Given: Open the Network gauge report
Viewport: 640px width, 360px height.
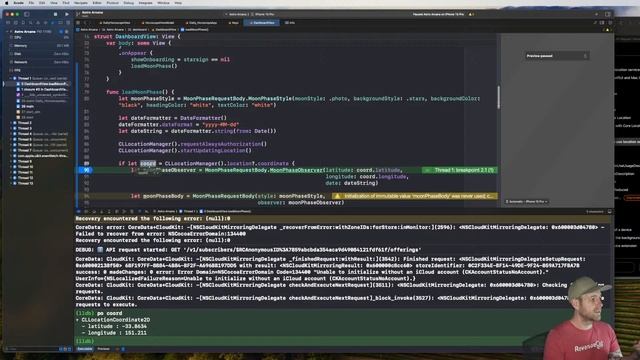Looking at the screenshot, I should [39, 62].
